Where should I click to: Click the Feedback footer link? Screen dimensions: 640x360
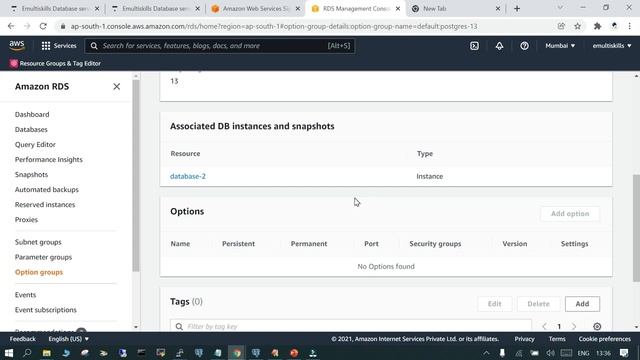pos(22,339)
